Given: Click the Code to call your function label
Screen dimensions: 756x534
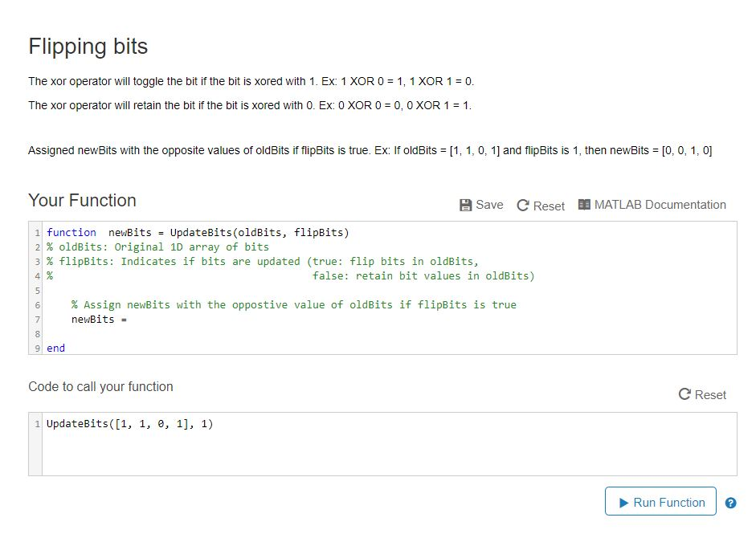Looking at the screenshot, I should (x=100, y=386).
